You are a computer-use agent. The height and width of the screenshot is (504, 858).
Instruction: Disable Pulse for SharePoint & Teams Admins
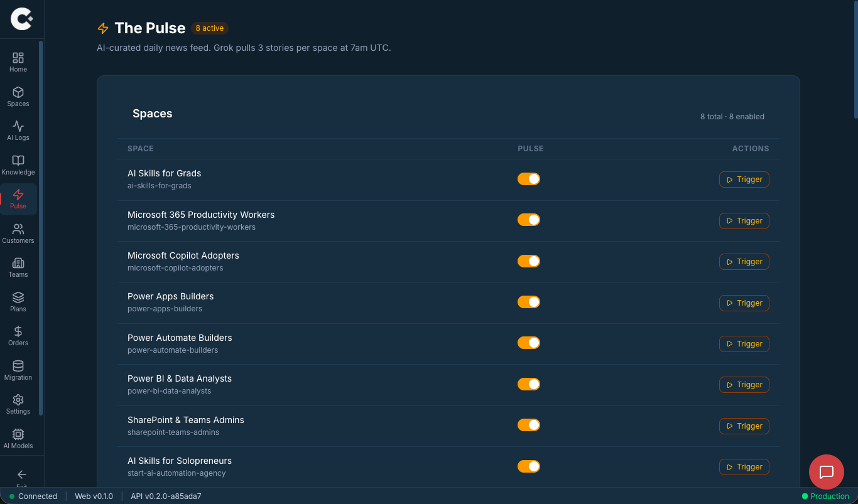click(529, 425)
